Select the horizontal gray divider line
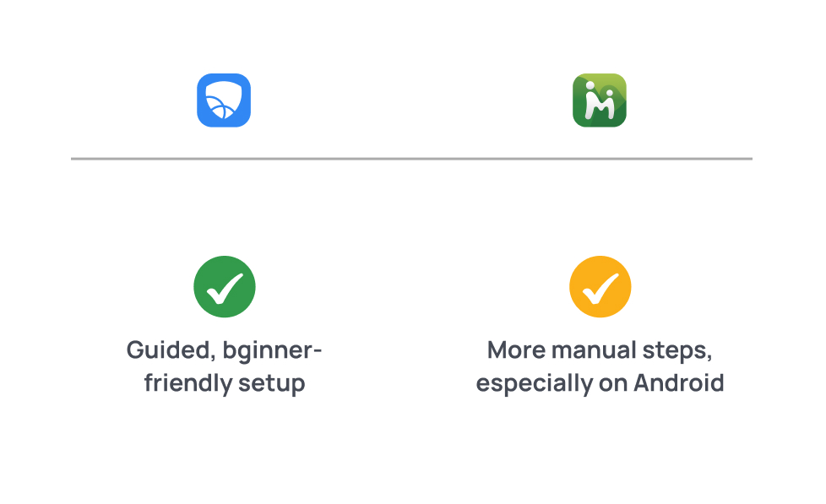 coord(411,159)
